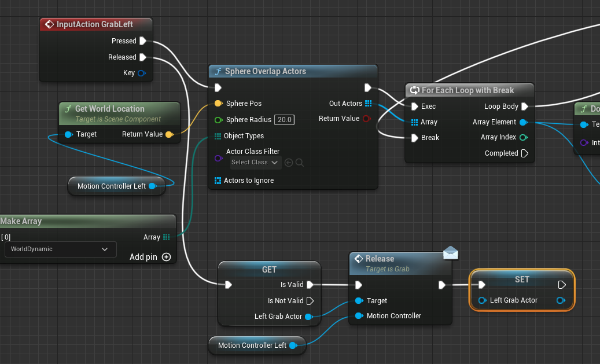Screen dimensions: 600x364
Task: Select the For Each Loop with Break header
Action: pyautogui.click(x=468, y=90)
